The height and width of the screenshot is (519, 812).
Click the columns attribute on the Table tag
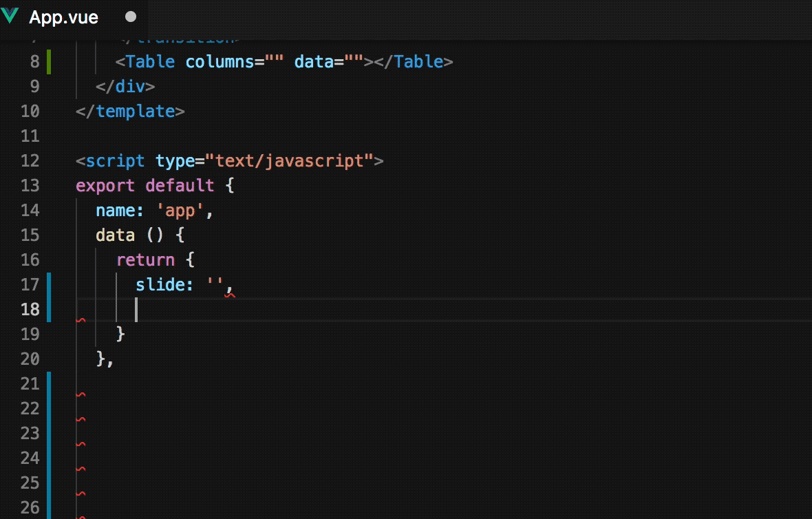point(220,62)
